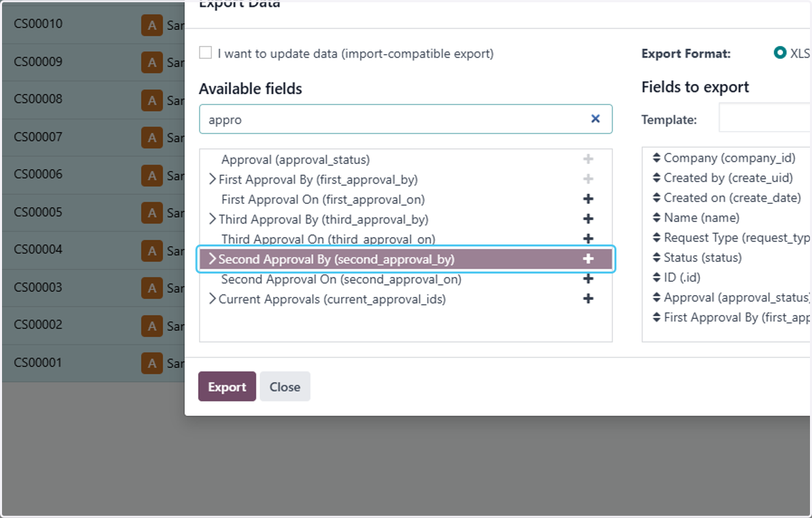The width and height of the screenshot is (812, 518).
Task: Grab sort handle for Company (company_id)
Action: pyautogui.click(x=656, y=158)
